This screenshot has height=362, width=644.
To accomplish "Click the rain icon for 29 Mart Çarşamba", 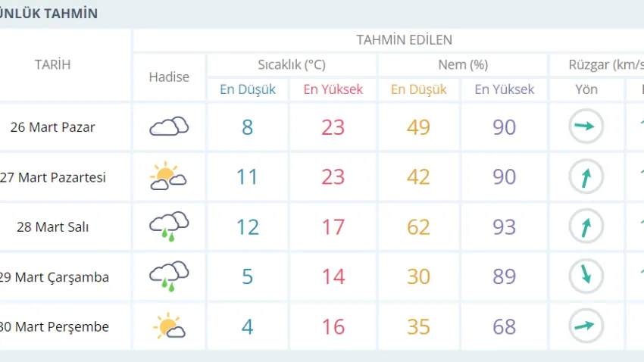I will 169,276.
